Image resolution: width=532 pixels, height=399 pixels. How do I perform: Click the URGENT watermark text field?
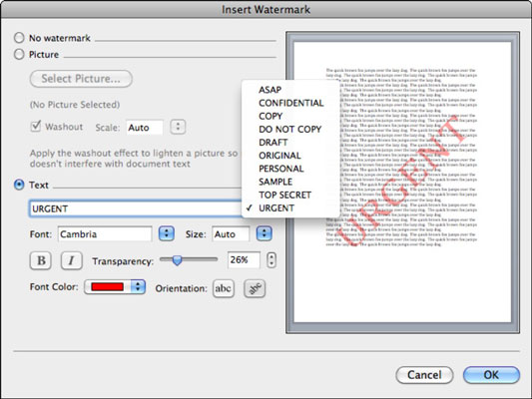pyautogui.click(x=135, y=208)
